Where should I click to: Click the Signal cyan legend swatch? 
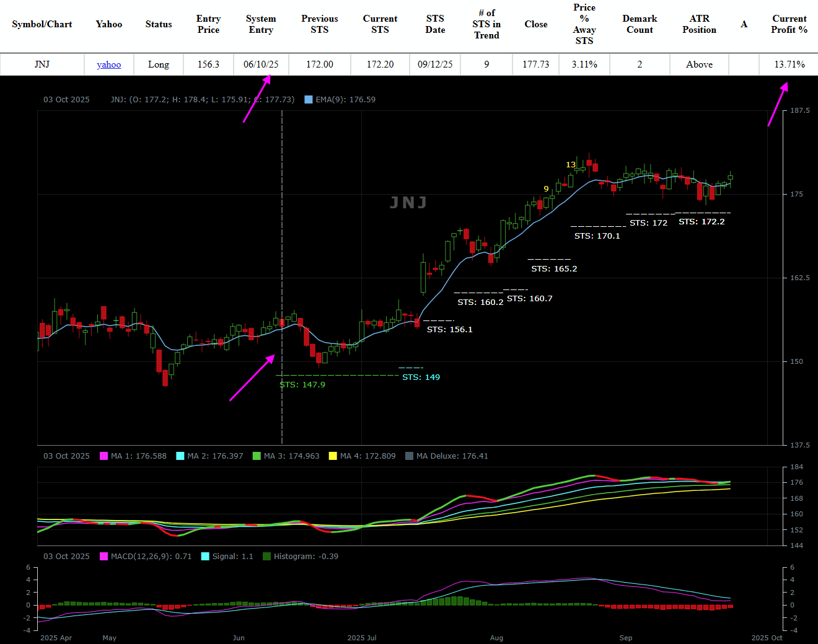tap(205, 557)
